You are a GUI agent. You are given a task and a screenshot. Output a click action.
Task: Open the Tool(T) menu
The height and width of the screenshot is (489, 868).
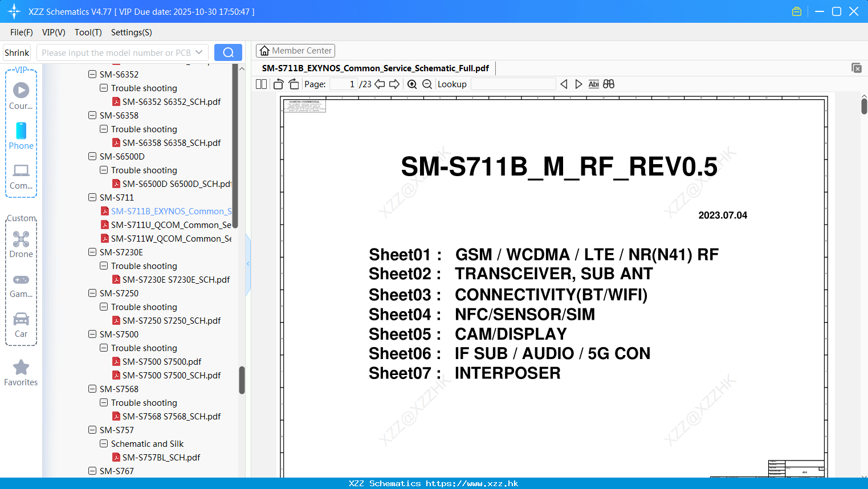(88, 32)
